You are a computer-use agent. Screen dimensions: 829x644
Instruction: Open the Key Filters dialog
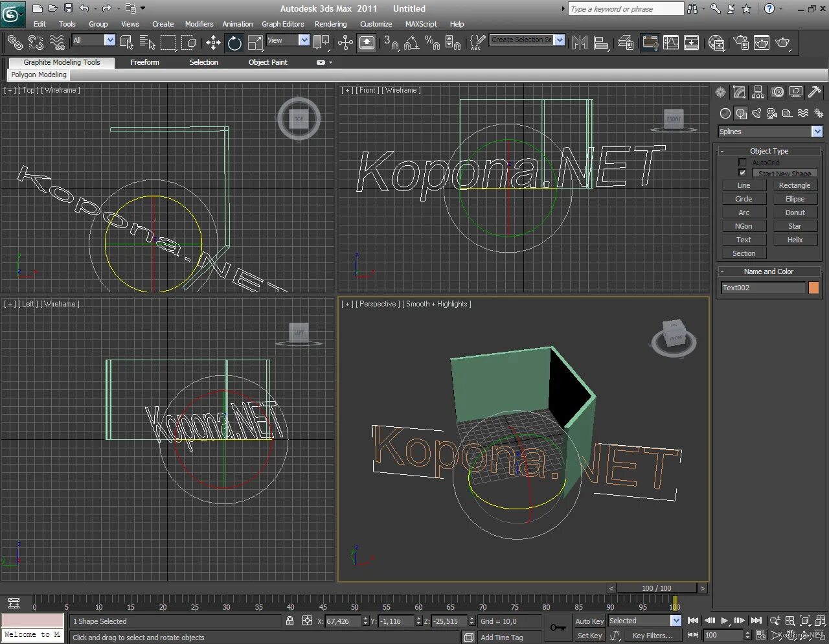tap(652, 636)
